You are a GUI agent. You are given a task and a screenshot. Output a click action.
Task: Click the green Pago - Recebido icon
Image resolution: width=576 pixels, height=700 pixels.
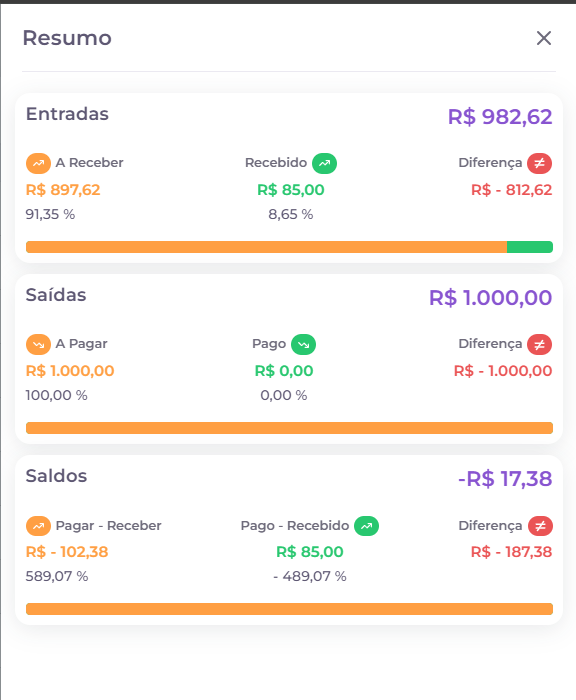coord(367,526)
